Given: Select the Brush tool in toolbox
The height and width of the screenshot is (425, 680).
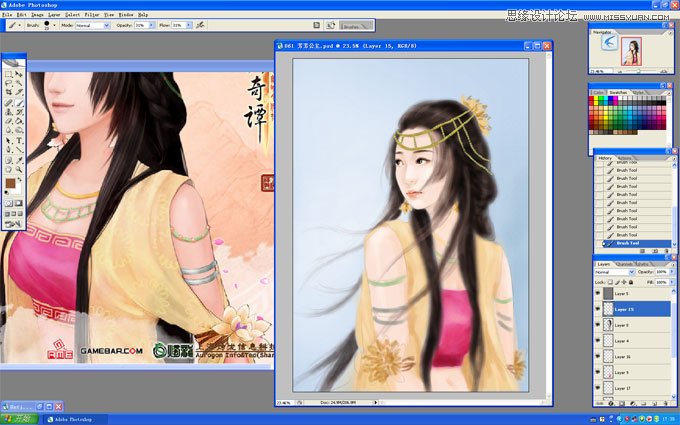Looking at the screenshot, I should point(19,102).
